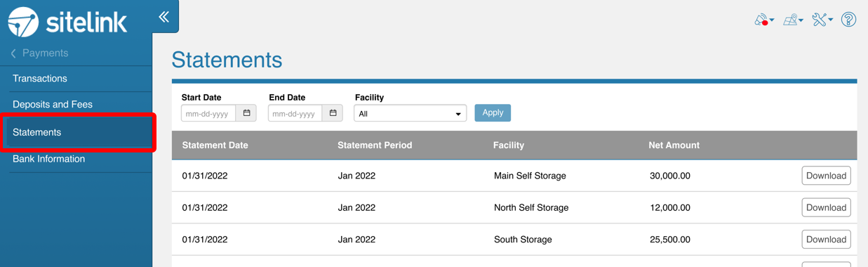Open the map location pin menu
This screenshot has width=868, height=267.
793,20
